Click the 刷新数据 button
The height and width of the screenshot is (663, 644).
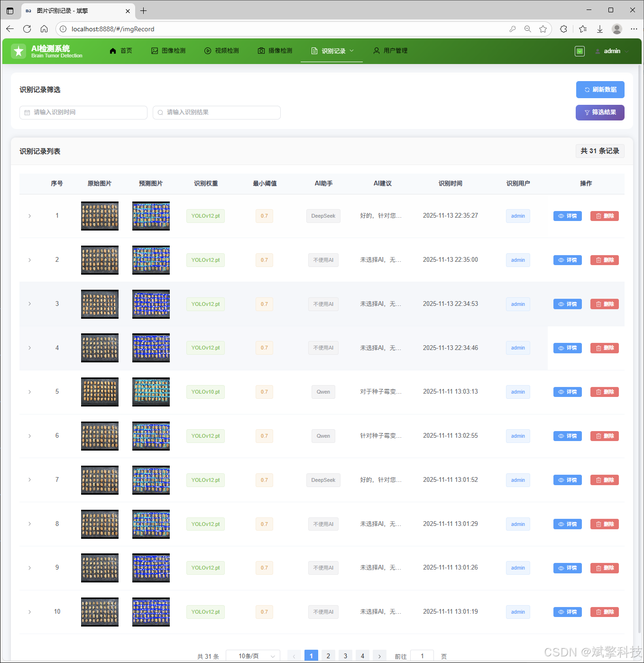600,90
